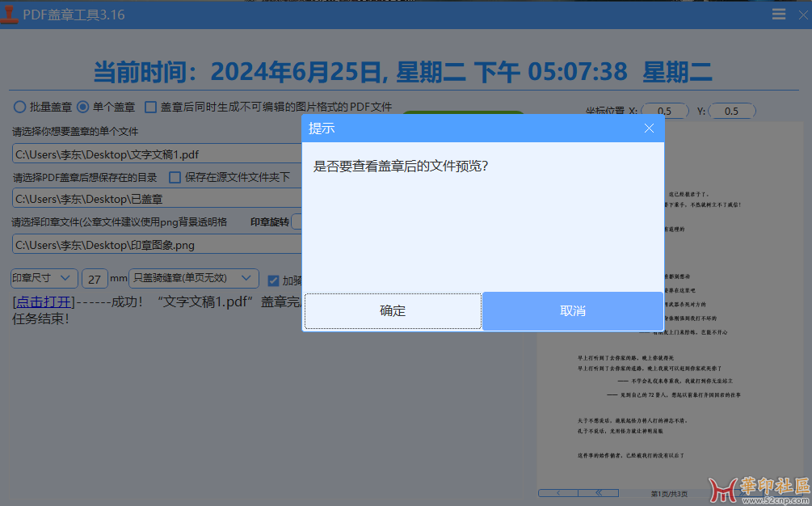Jump to first page with double arrow
This screenshot has height=506, width=812.
click(599, 492)
